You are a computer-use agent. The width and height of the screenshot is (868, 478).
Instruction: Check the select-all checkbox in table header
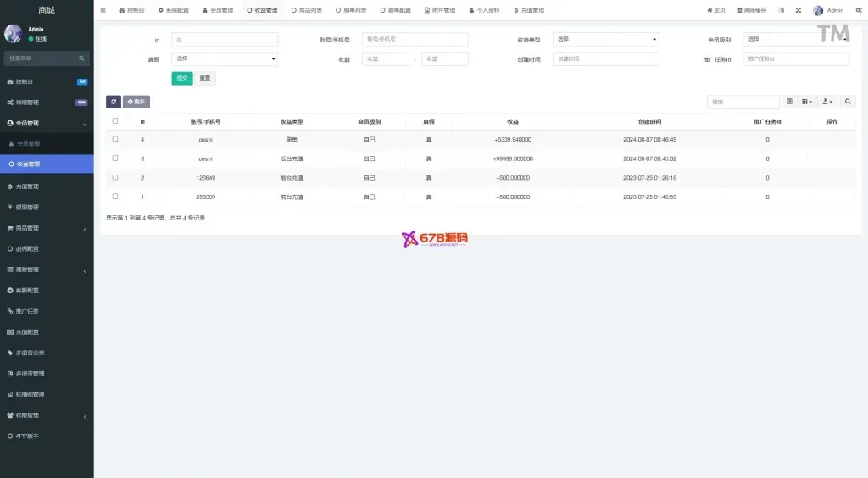click(115, 121)
